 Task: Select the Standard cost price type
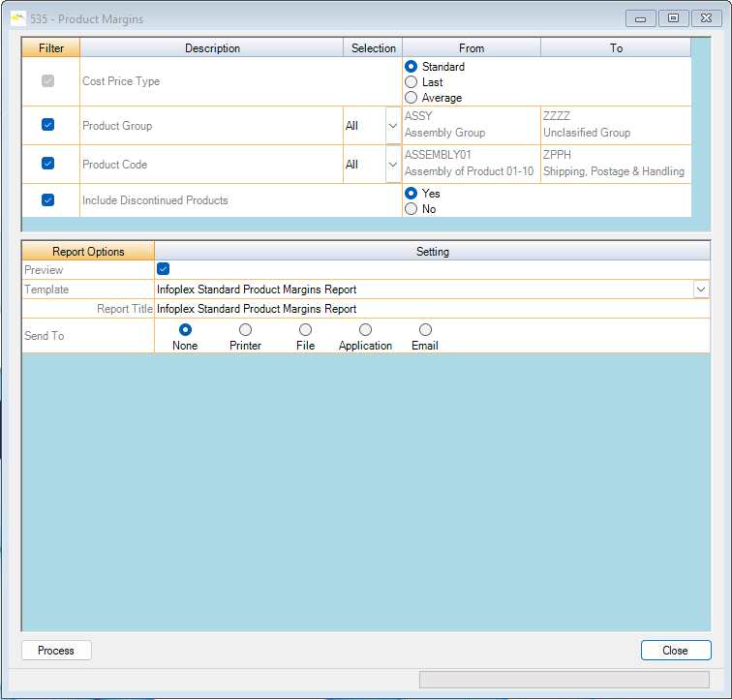coord(411,67)
